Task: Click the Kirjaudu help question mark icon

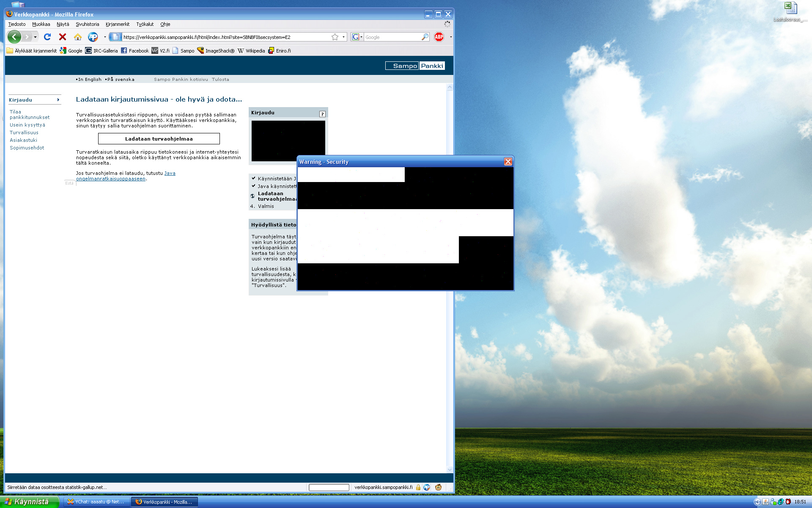Action: [322, 114]
